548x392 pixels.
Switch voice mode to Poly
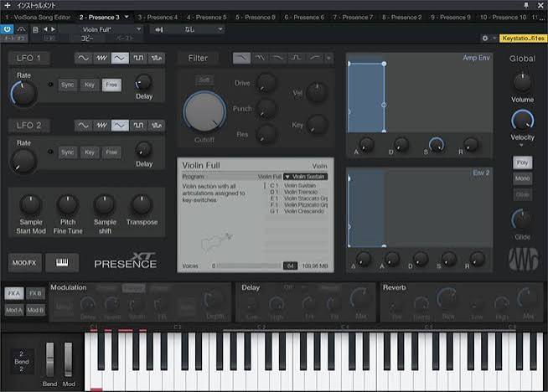pos(522,162)
